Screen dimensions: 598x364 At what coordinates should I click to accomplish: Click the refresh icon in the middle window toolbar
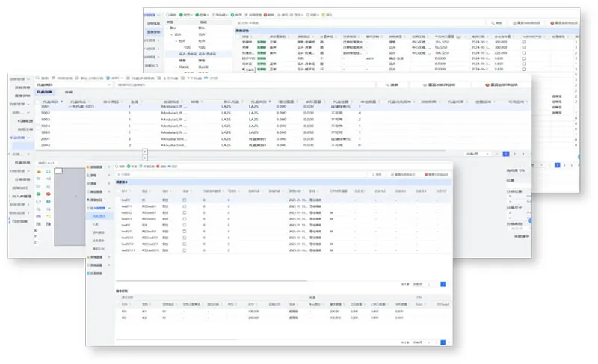[42, 77]
